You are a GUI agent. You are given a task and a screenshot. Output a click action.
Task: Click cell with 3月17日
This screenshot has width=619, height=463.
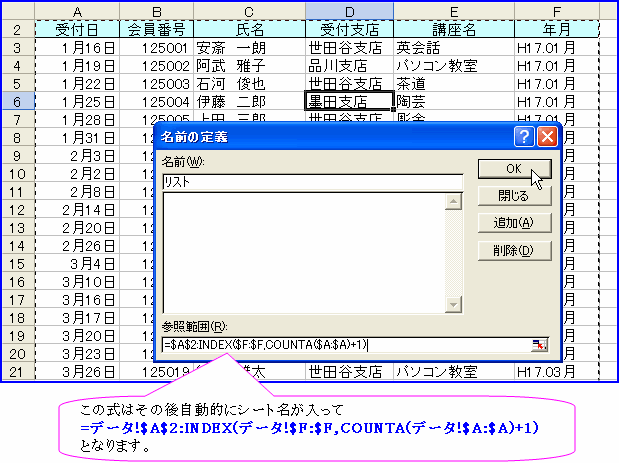point(77,318)
